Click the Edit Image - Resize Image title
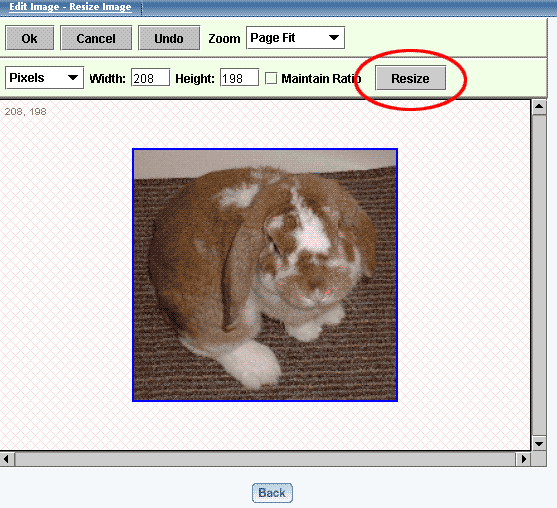Screen dimensions: 557x508 70,7
